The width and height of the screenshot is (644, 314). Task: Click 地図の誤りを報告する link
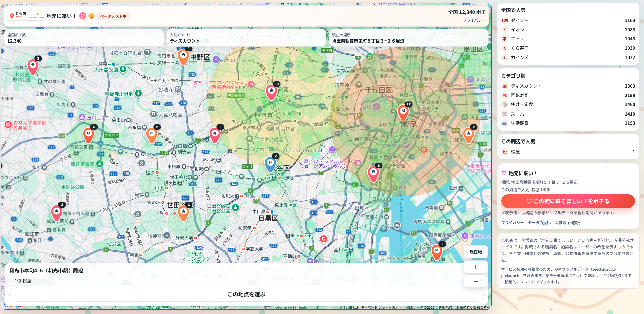point(473,307)
